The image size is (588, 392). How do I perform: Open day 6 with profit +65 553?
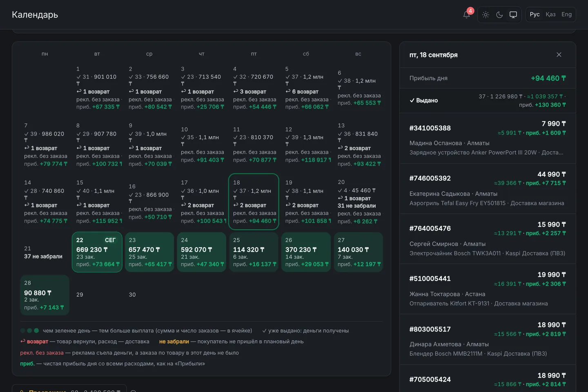point(359,88)
